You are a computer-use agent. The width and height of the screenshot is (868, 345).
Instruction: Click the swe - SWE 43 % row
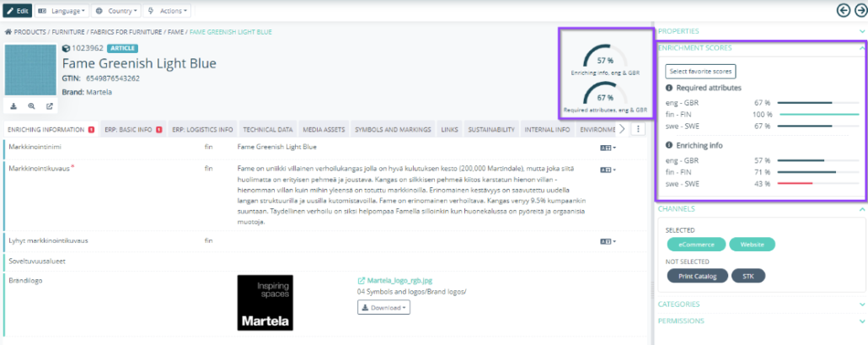(x=762, y=184)
